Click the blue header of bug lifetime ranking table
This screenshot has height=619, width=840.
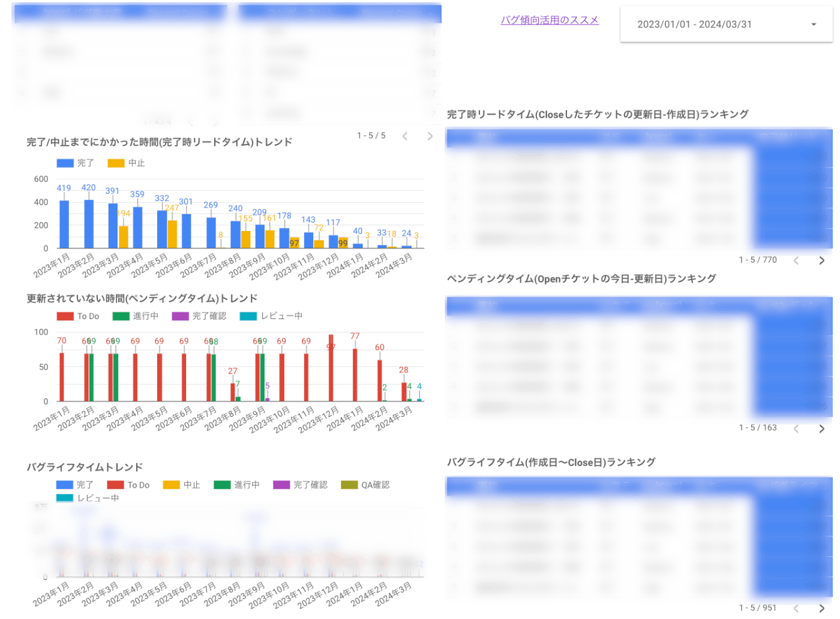click(639, 486)
